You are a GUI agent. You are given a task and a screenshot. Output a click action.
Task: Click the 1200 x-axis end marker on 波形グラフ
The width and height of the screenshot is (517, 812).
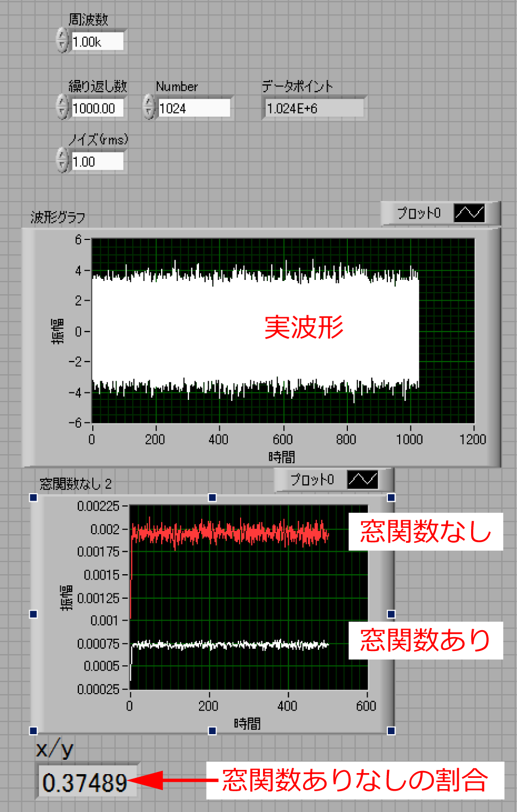click(x=473, y=439)
